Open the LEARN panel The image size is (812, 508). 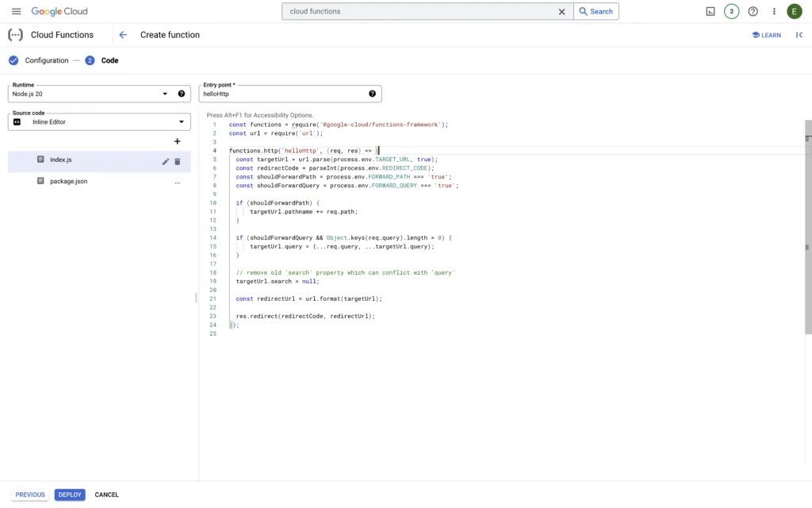pos(767,35)
